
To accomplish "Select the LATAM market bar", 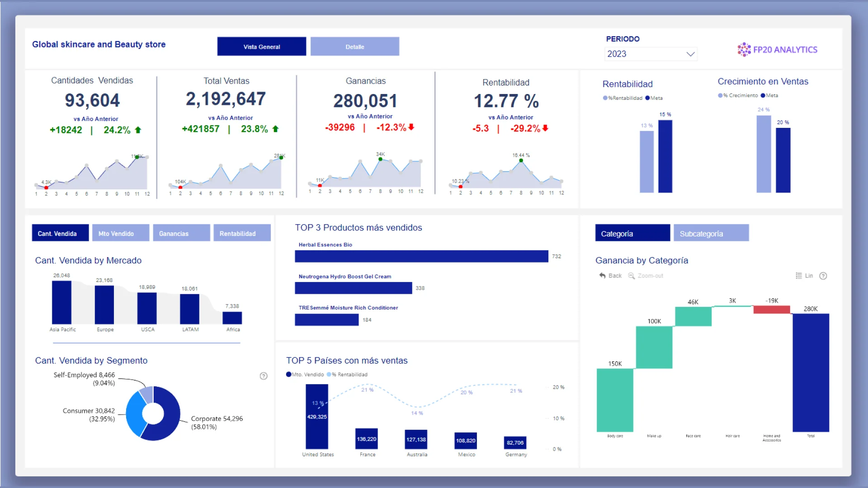I will coord(189,309).
